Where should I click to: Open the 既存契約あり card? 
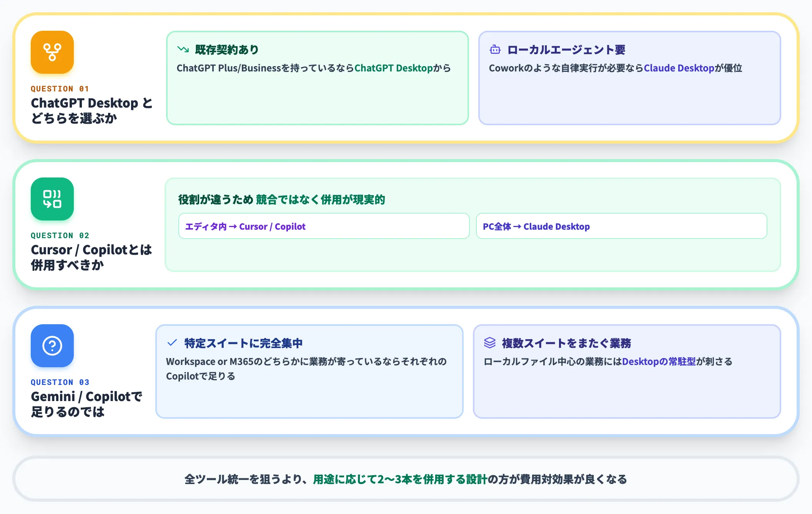(x=318, y=78)
